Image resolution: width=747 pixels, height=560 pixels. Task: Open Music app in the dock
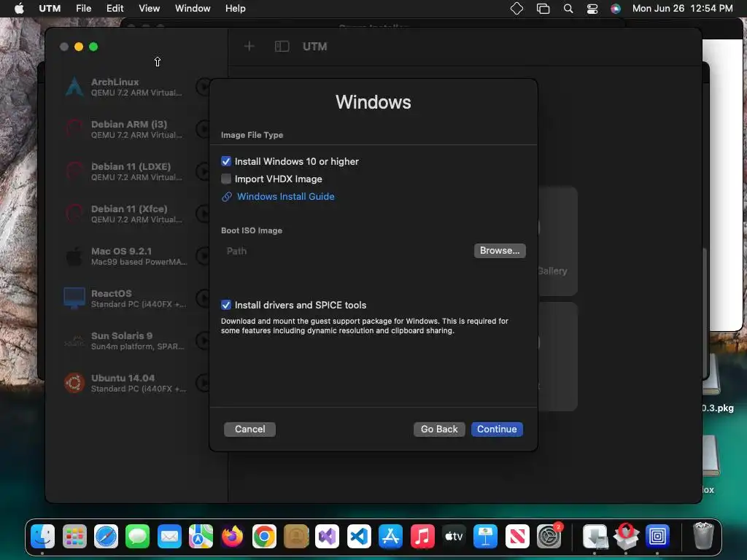(422, 536)
